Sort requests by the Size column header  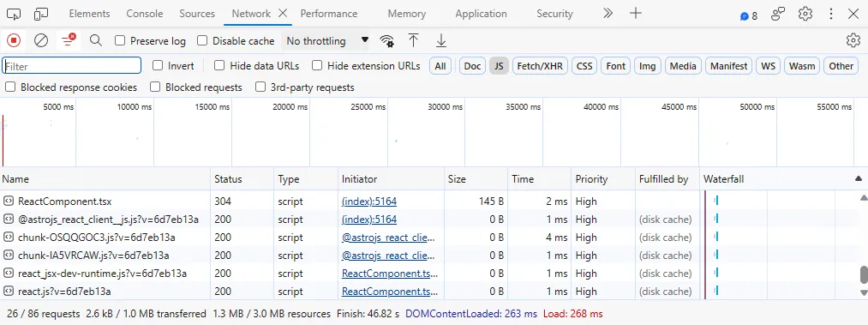click(476, 179)
